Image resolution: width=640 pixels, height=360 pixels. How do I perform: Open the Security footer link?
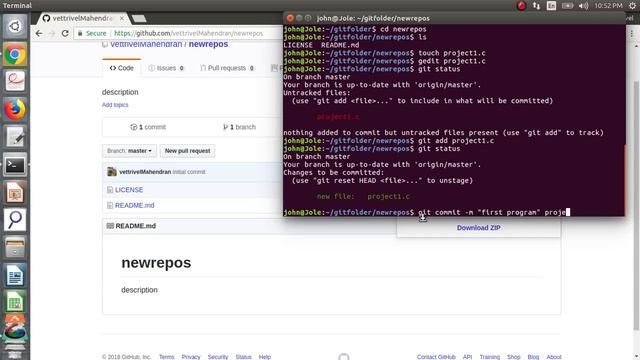tap(218, 357)
